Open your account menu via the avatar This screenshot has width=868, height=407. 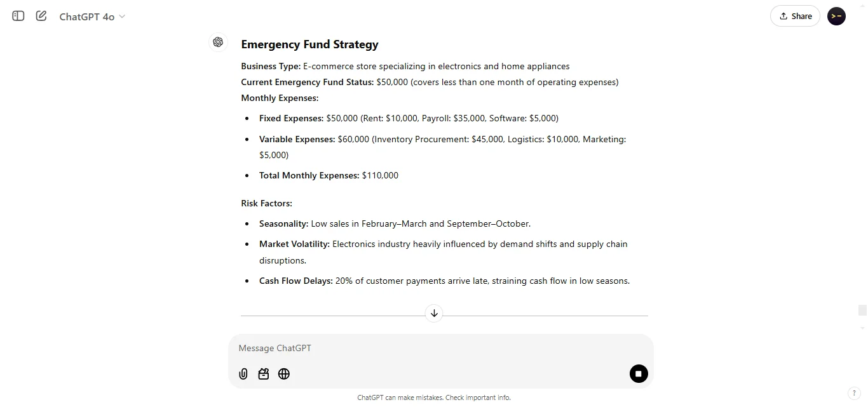coord(836,16)
